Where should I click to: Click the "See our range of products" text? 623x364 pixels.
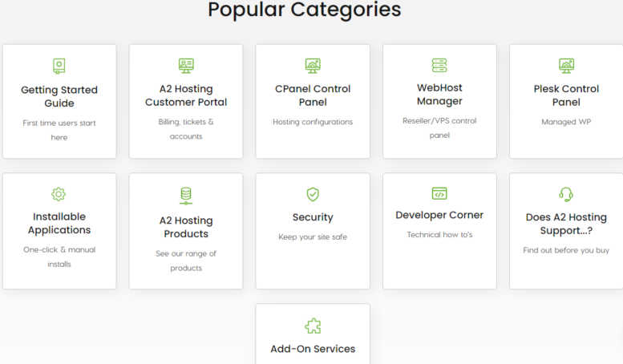(x=186, y=261)
